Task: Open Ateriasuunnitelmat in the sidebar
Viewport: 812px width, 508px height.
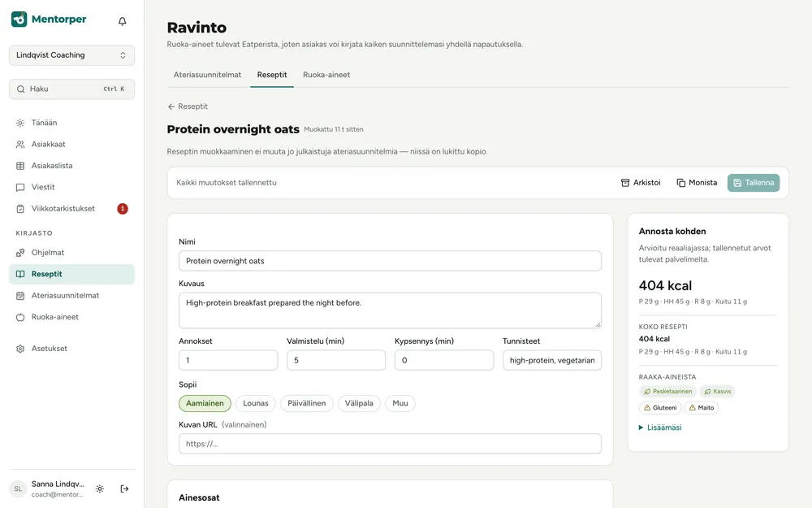Action: pos(71,296)
